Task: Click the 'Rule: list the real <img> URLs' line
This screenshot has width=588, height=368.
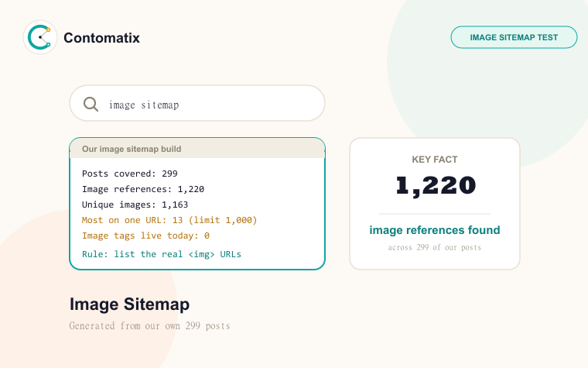Action: (162, 254)
